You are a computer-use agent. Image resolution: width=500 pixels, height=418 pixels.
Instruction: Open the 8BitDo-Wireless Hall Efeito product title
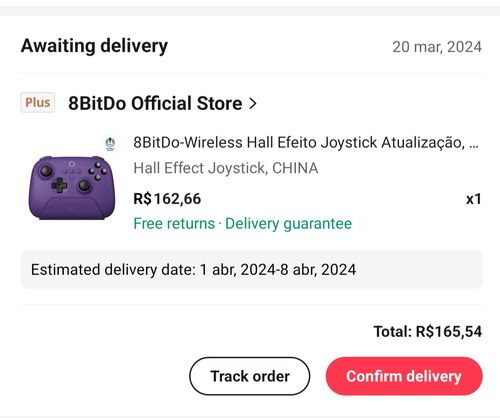299,143
